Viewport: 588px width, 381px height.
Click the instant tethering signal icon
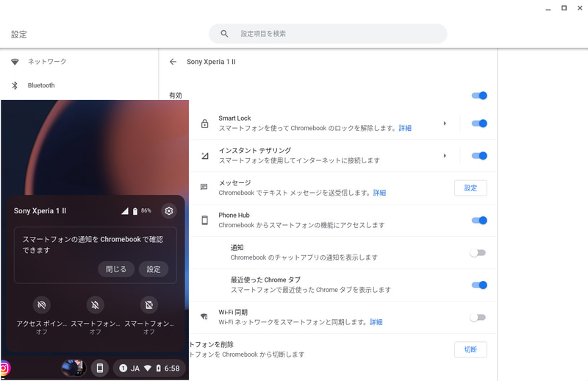coord(205,156)
